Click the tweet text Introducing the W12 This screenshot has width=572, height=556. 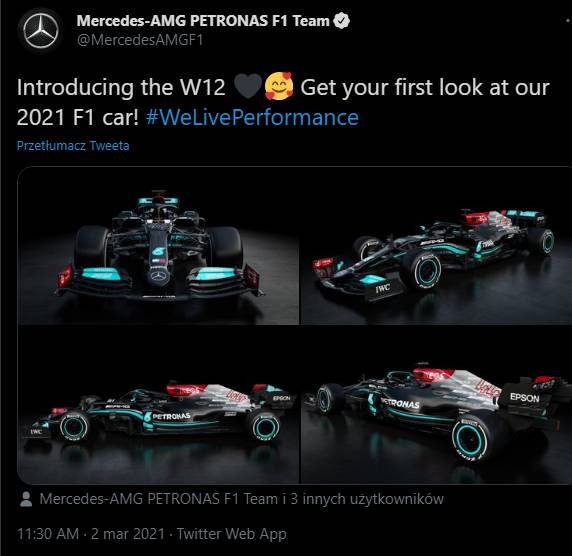[x=121, y=88]
